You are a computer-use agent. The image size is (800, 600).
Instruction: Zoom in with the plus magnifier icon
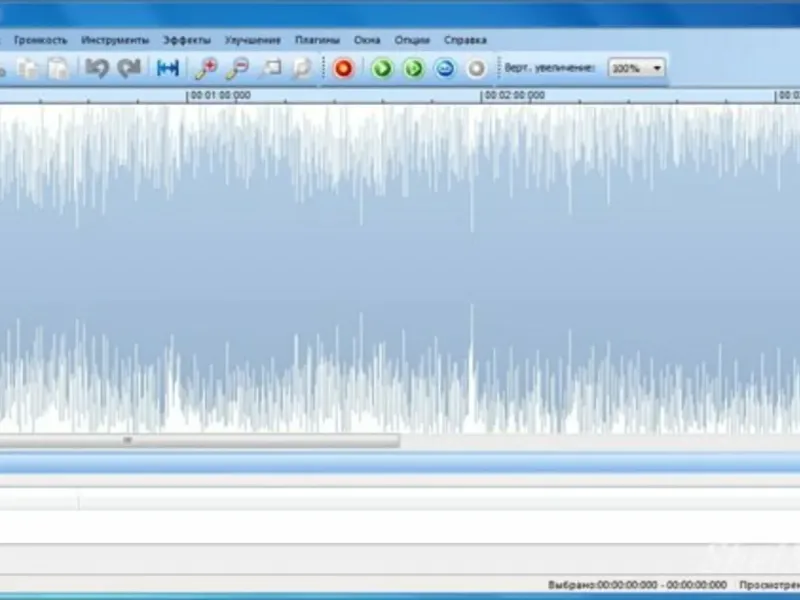click(x=206, y=68)
